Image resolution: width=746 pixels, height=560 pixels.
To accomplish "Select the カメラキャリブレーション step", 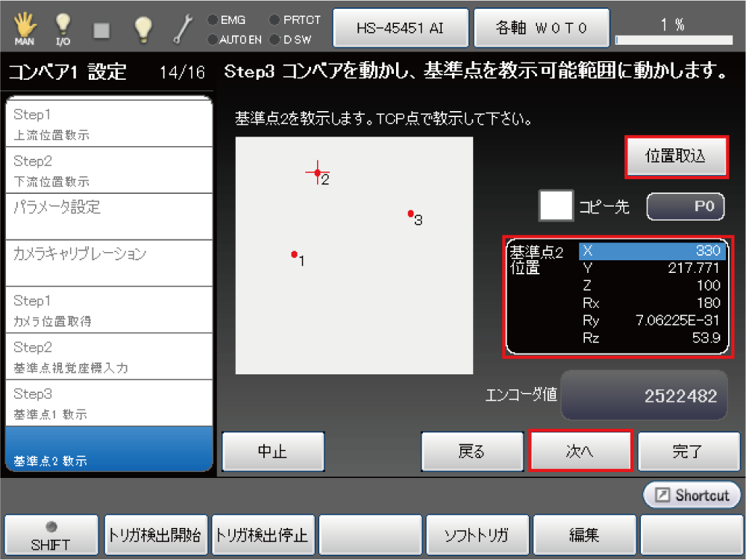I will [109, 262].
